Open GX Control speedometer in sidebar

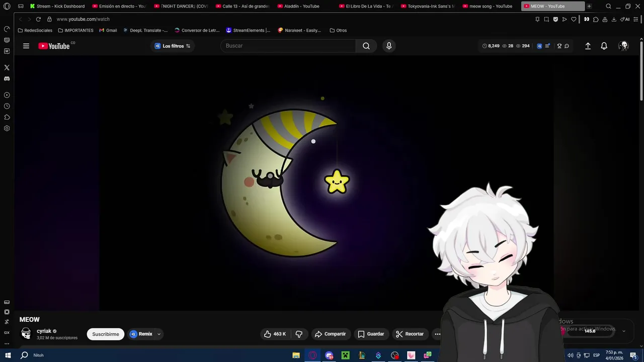click(x=7, y=29)
